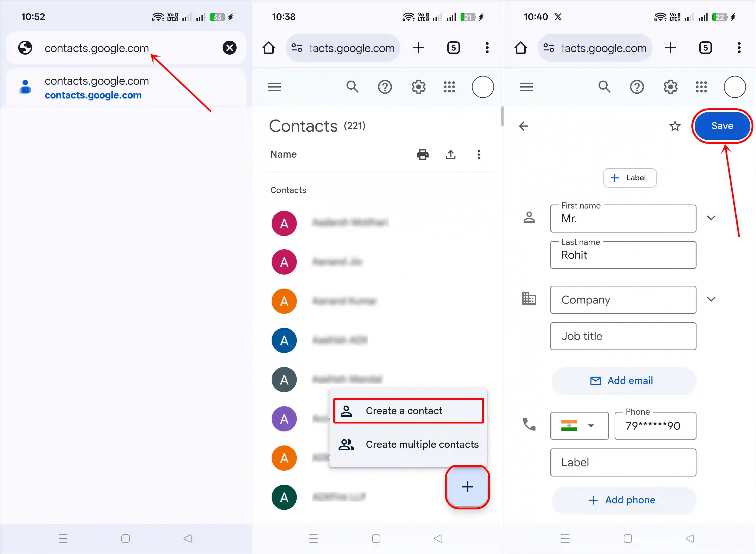Open the help icon in the right Contacts page
Viewport: 756px width, 554px height.
(637, 87)
